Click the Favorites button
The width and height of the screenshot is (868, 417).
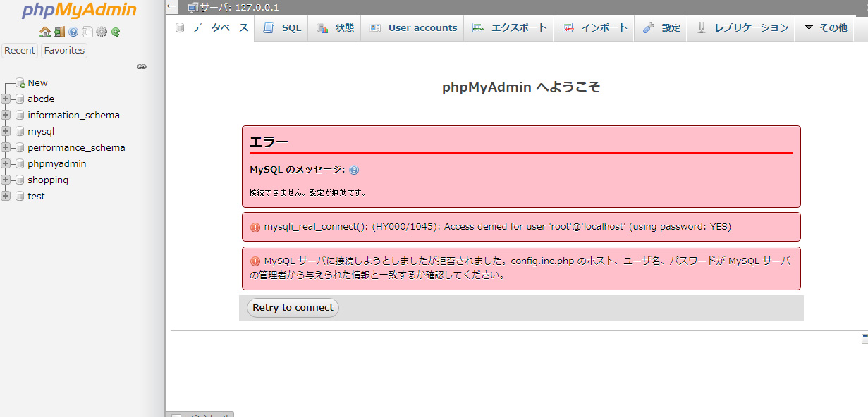point(64,51)
